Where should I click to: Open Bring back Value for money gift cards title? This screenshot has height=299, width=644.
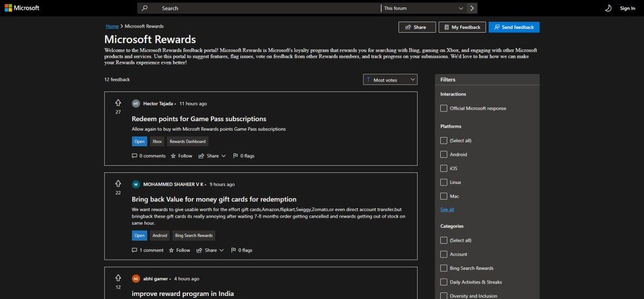(214, 199)
